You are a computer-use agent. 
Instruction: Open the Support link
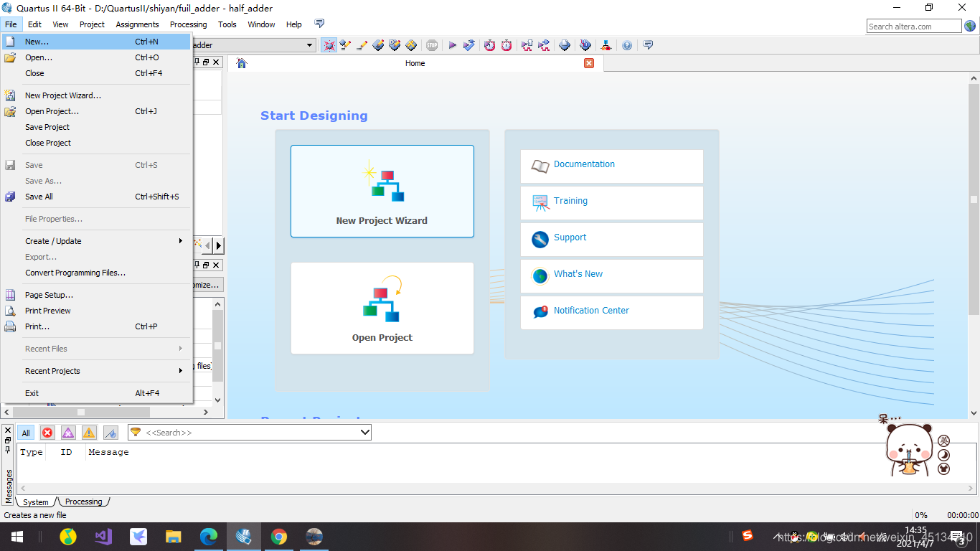click(570, 237)
